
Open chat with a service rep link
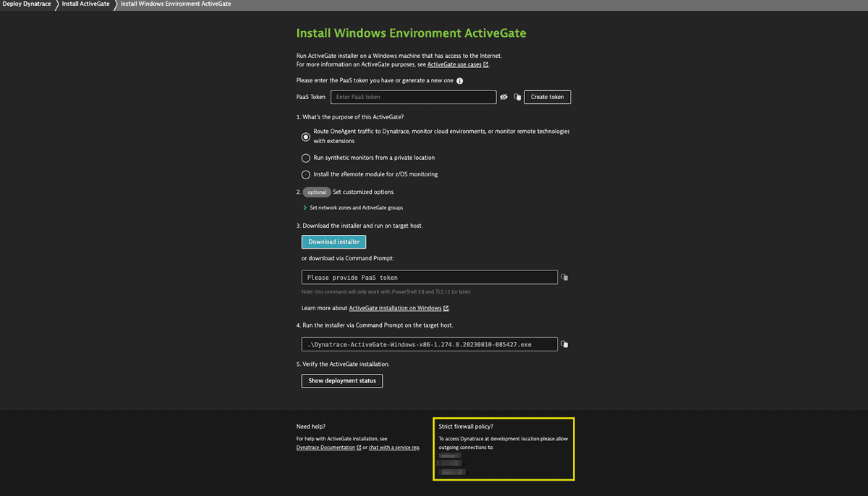[393, 448]
